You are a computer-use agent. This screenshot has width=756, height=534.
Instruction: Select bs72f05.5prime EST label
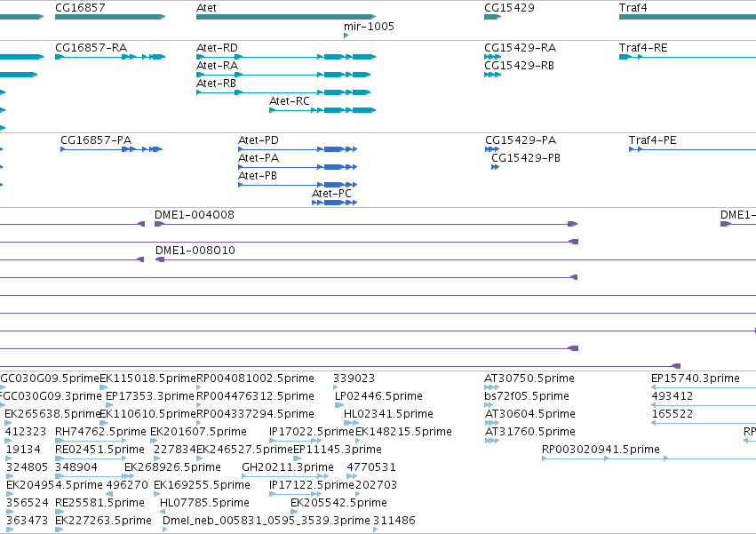tap(527, 396)
